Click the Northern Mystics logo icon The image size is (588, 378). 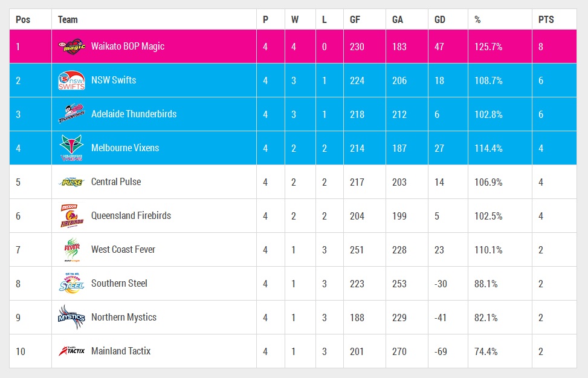point(71,318)
